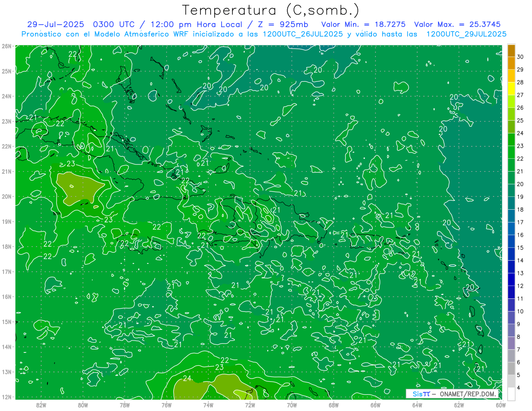Click the '24N' latitude axis label
The height and width of the screenshot is (411, 532).
pos(7,96)
